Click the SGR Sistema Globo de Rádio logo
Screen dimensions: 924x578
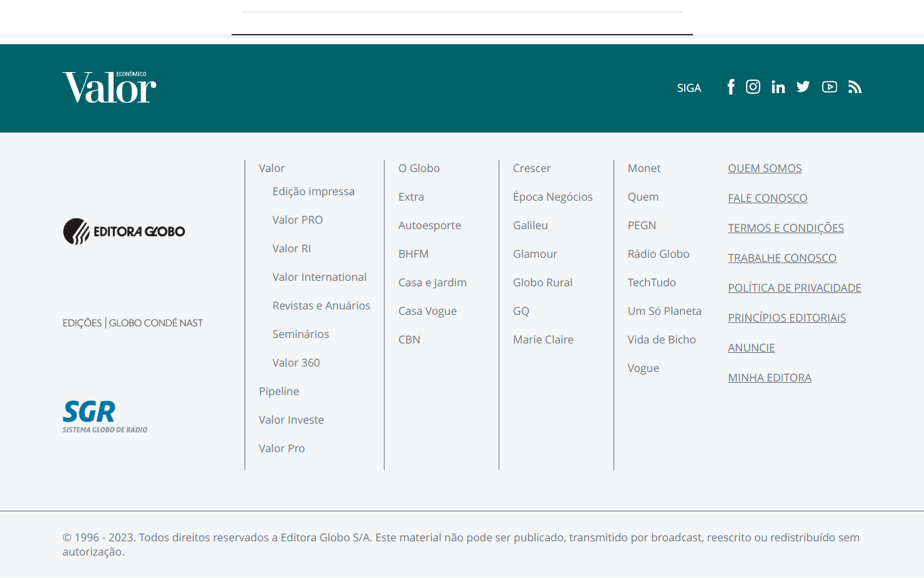click(105, 416)
